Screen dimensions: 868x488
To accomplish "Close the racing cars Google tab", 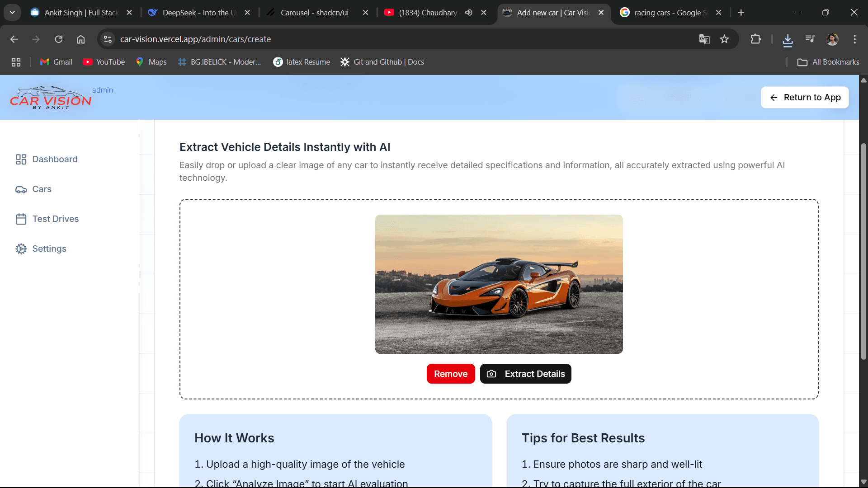I will 718,13.
